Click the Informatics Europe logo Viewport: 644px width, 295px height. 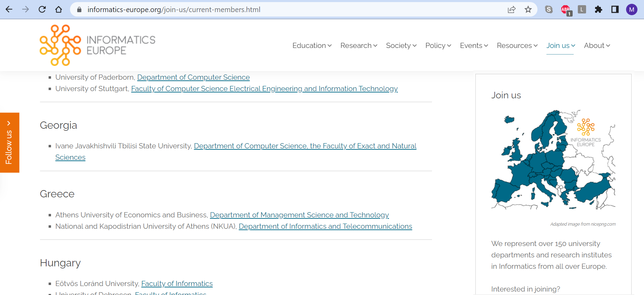click(x=98, y=45)
